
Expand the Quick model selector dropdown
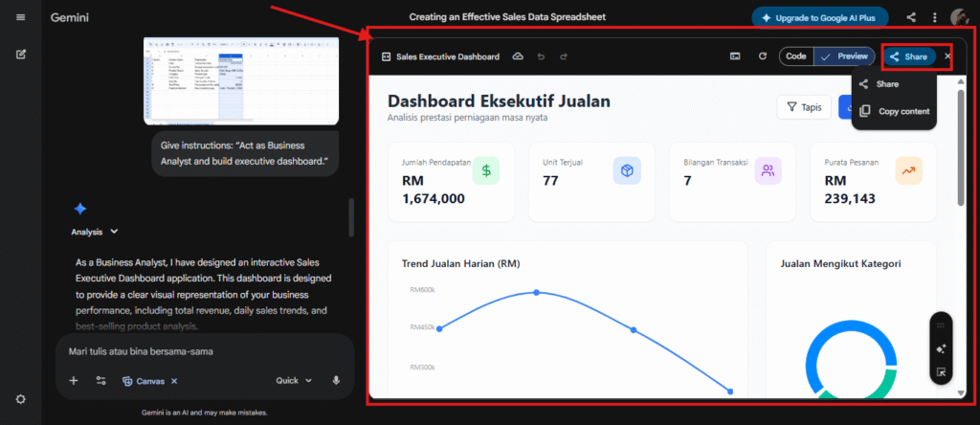(x=294, y=380)
